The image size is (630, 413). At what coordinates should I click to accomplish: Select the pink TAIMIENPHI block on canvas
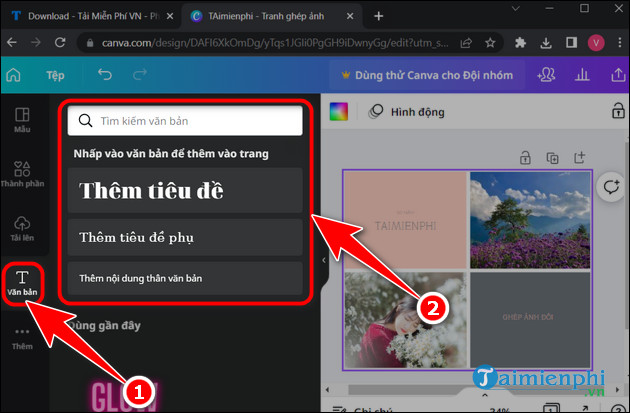405,220
